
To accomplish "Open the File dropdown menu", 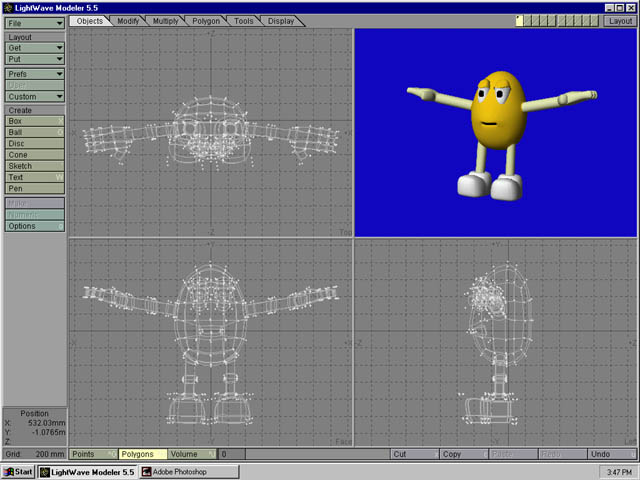I will coord(34,21).
